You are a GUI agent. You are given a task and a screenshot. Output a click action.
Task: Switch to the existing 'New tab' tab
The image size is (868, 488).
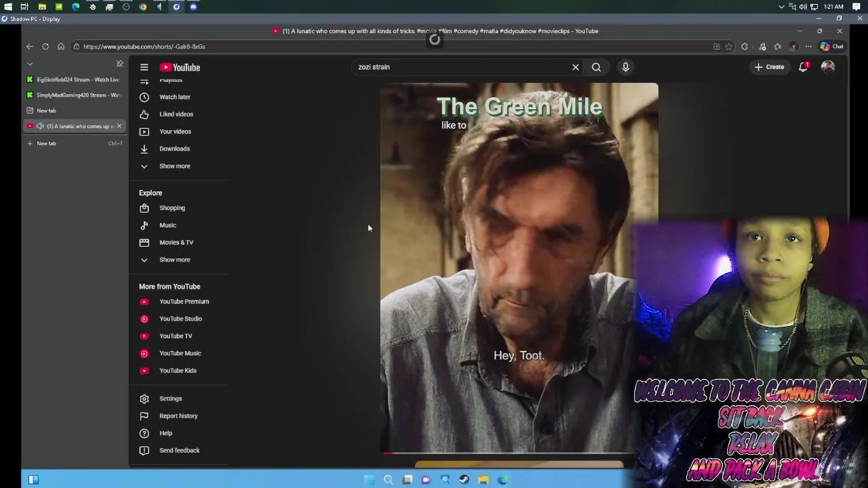click(75, 110)
